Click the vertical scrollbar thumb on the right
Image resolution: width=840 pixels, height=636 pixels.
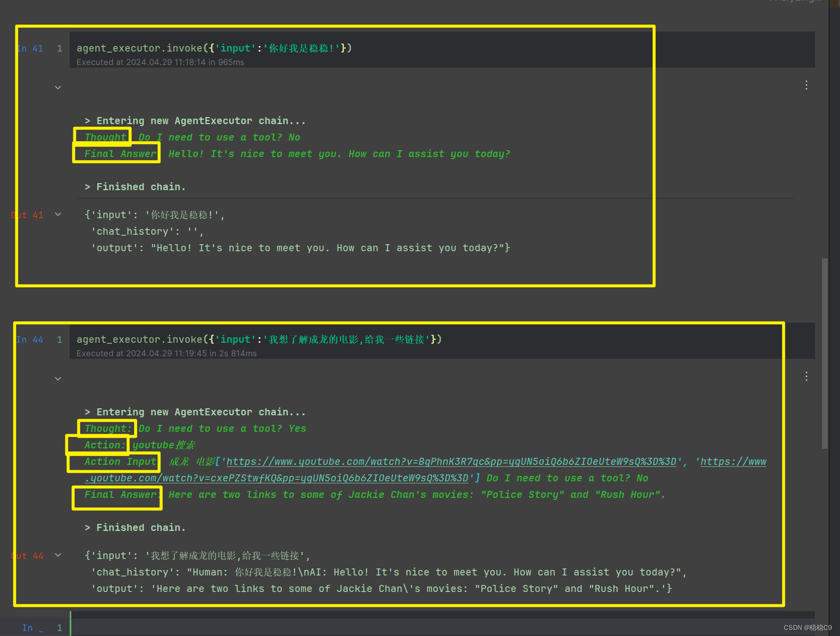click(824, 353)
